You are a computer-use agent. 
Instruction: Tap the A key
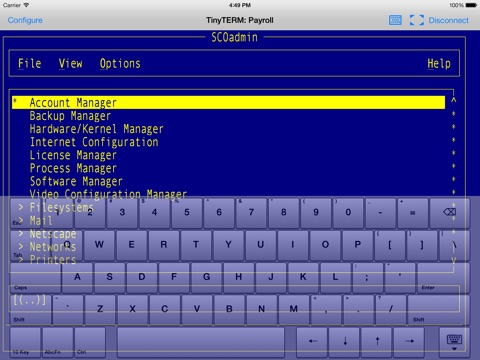coord(77,277)
